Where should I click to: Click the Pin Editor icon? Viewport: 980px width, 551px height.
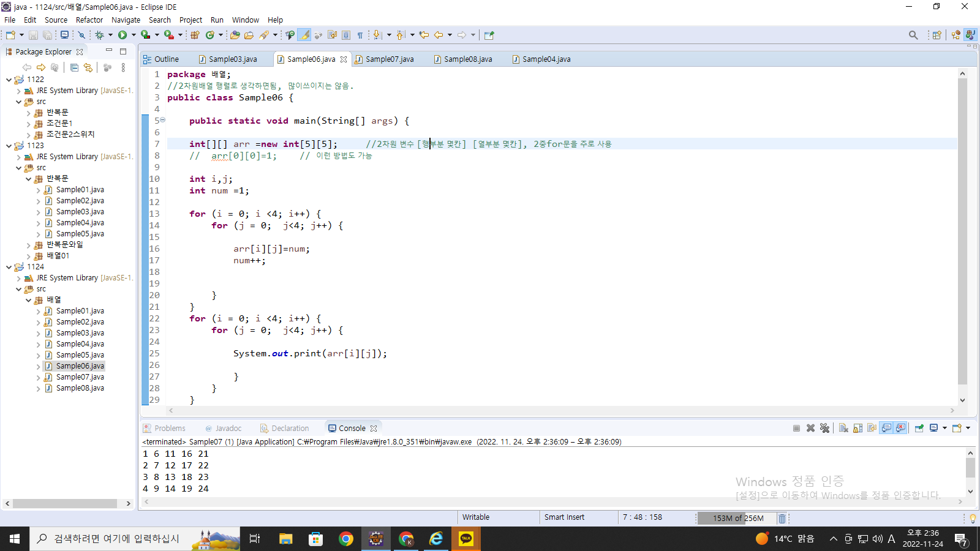tap(489, 35)
